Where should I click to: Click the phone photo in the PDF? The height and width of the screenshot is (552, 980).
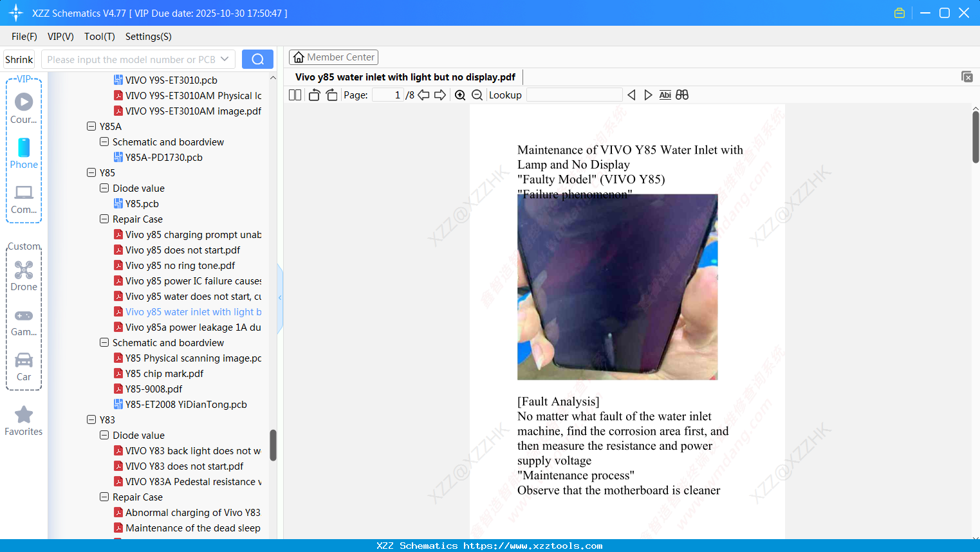617,287
